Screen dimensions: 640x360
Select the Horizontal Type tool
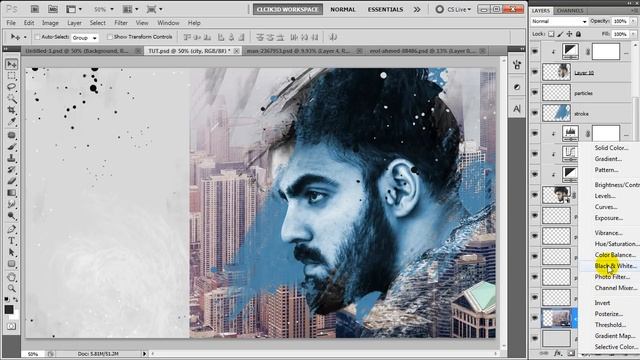click(11, 241)
